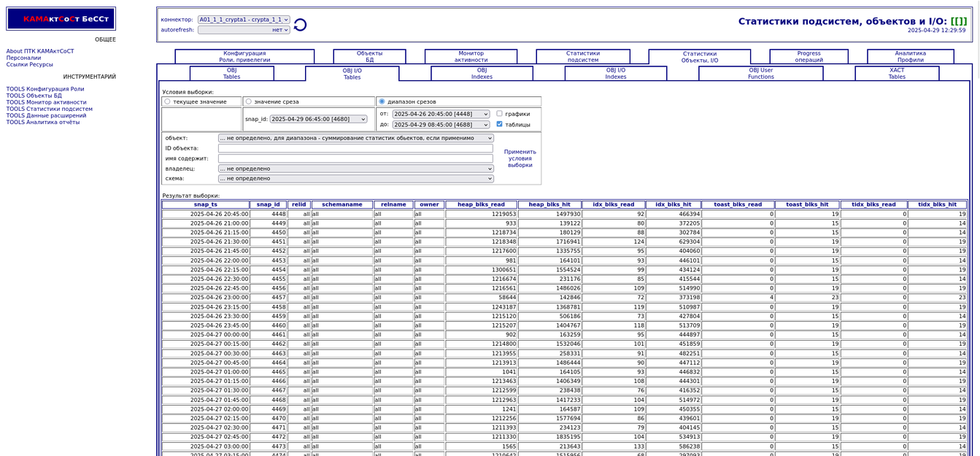Uncheck the 'таблицы' checkbox
The width and height of the screenshot is (980, 456).
coord(499,124)
